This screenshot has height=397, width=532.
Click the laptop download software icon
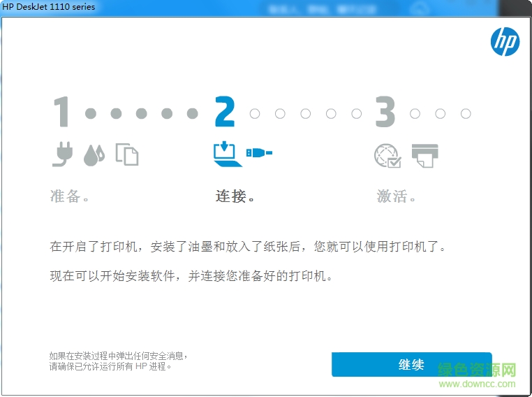tap(228, 154)
